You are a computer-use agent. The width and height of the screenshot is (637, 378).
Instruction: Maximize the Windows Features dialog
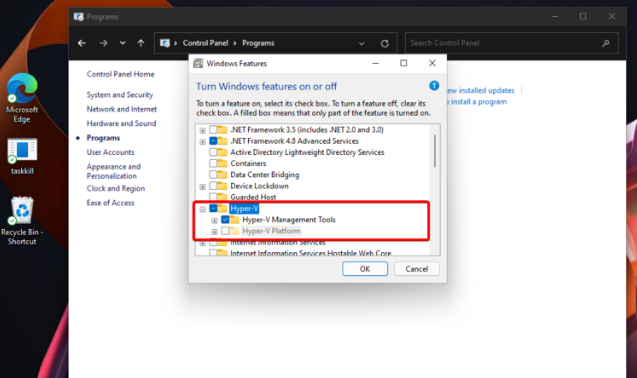[x=403, y=63]
